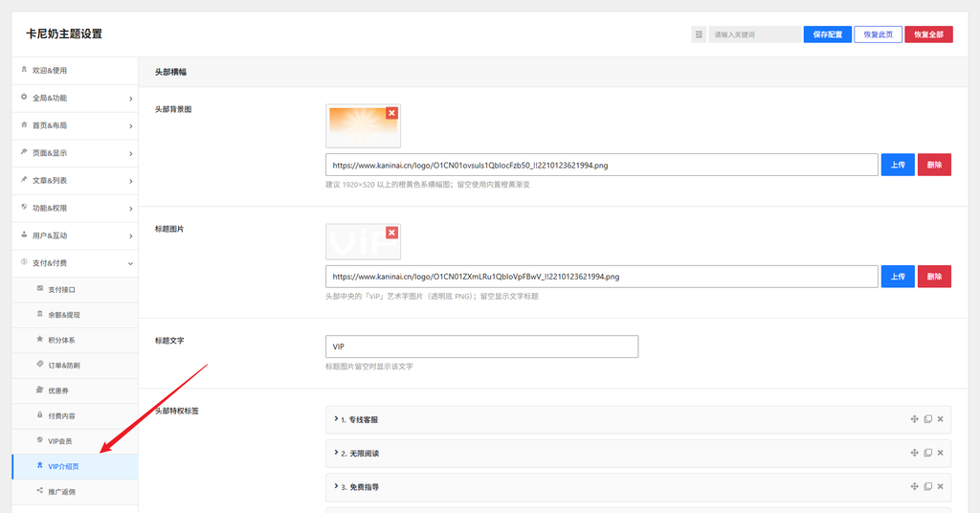
Task: Expand the 全局&功能 chevron arrow
Action: coord(130,99)
